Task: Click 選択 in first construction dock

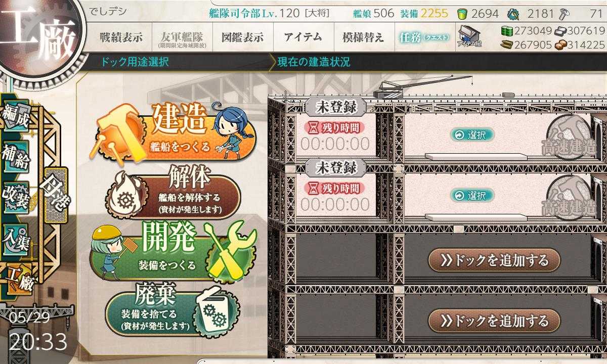Action: click(472, 135)
